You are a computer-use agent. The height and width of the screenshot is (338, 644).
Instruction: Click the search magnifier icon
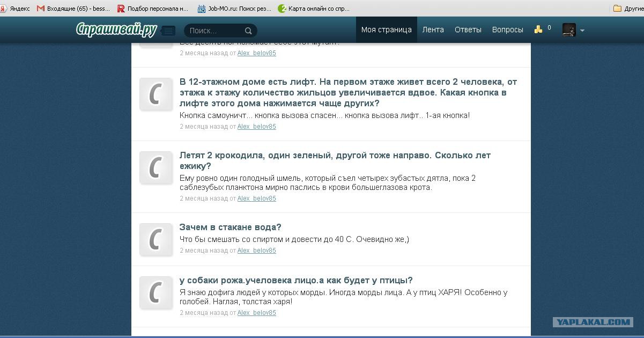[248, 31]
